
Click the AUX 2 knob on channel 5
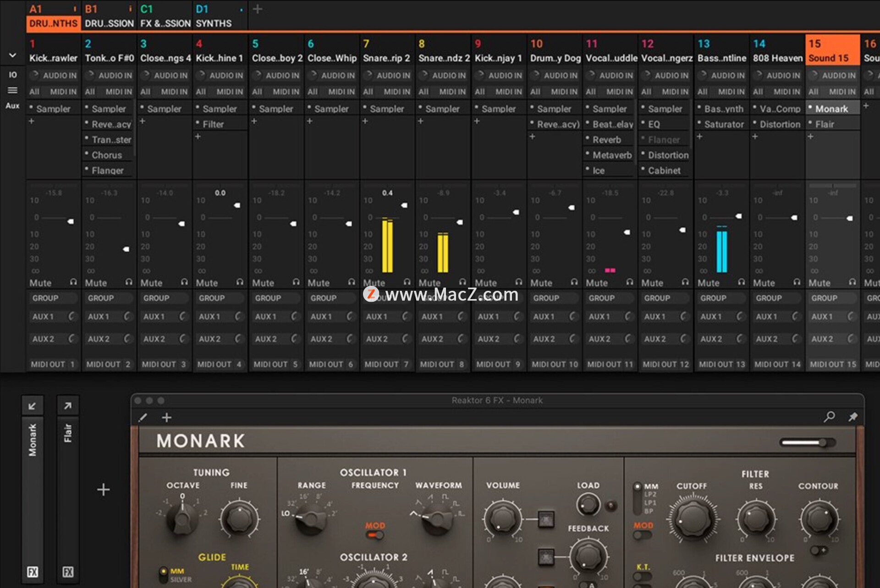pyautogui.click(x=294, y=339)
